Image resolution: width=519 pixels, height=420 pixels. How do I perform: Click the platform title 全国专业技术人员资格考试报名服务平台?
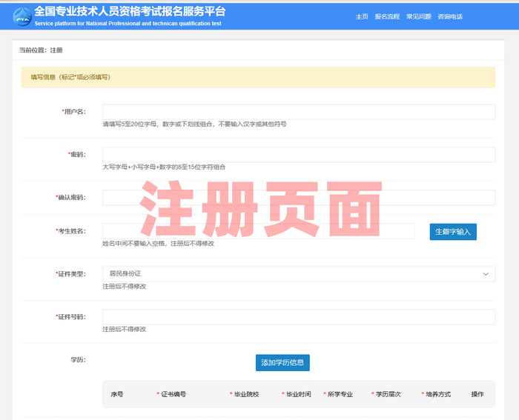tap(130, 12)
